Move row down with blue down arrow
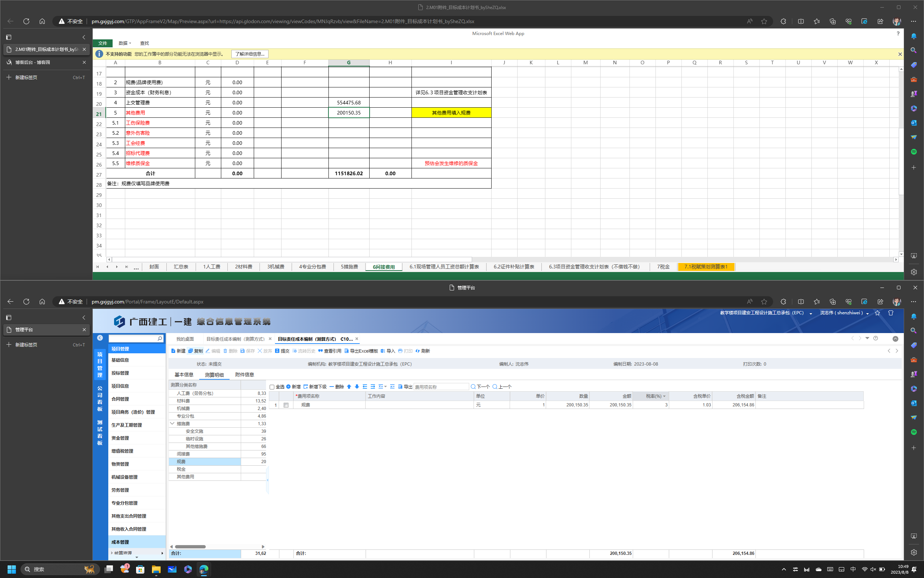 tap(357, 387)
